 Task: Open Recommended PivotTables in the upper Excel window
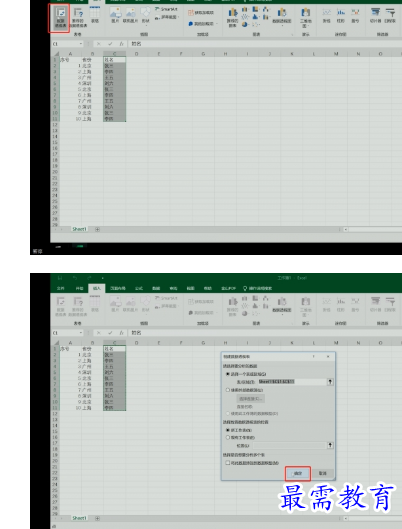click(x=78, y=18)
